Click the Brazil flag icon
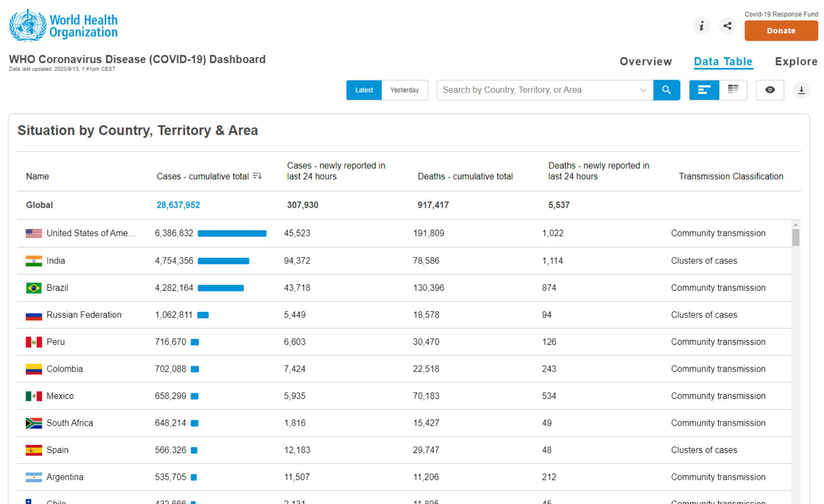 (34, 288)
